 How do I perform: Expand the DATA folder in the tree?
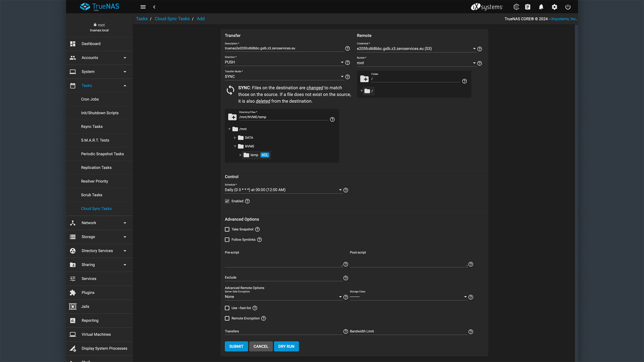pyautogui.click(x=235, y=137)
